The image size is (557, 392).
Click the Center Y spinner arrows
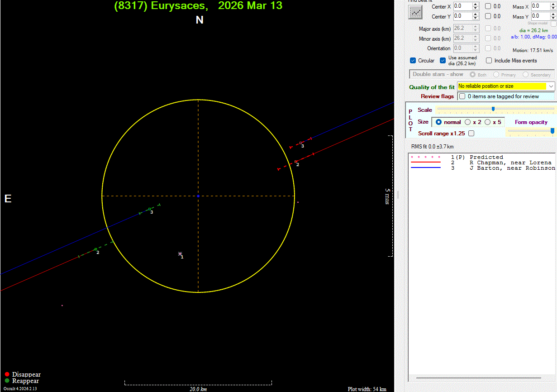coord(475,16)
